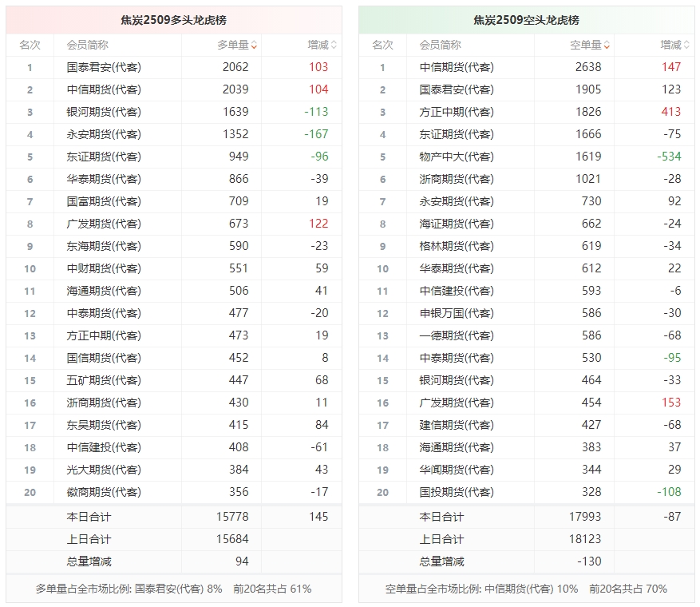
Task: Click previous-day long total 15684
Action: click(232, 539)
